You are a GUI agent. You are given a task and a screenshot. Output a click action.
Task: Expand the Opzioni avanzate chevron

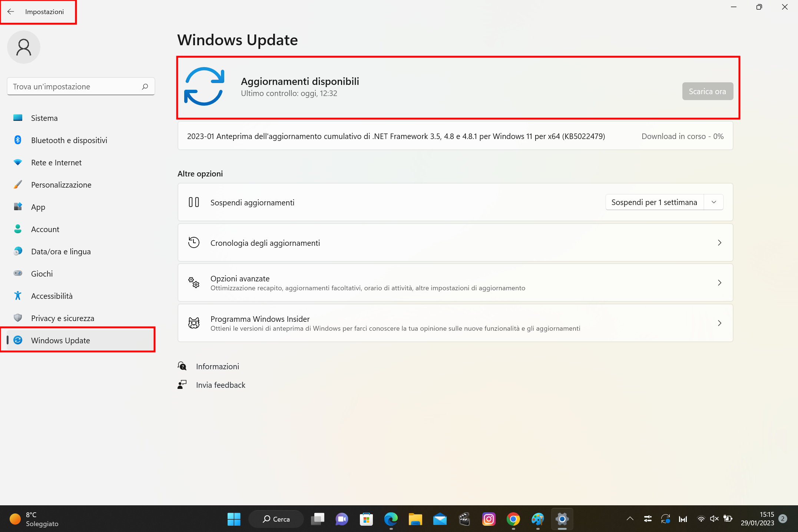(x=719, y=282)
